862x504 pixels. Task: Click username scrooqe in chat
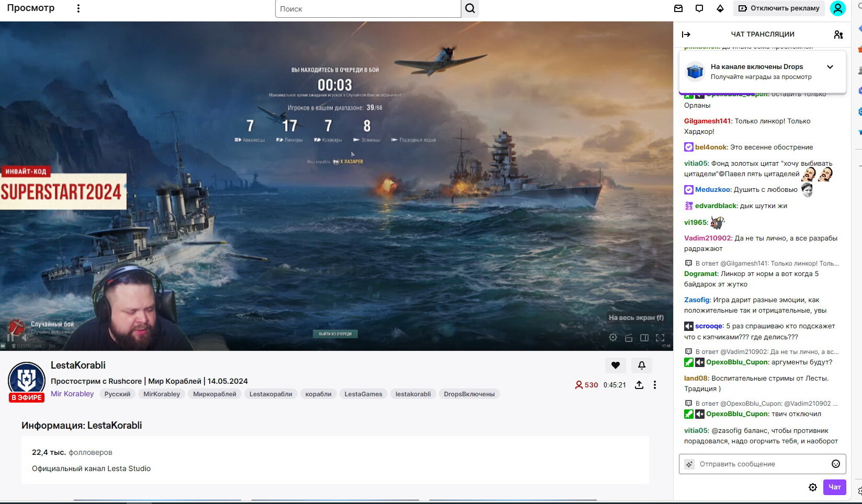709,326
